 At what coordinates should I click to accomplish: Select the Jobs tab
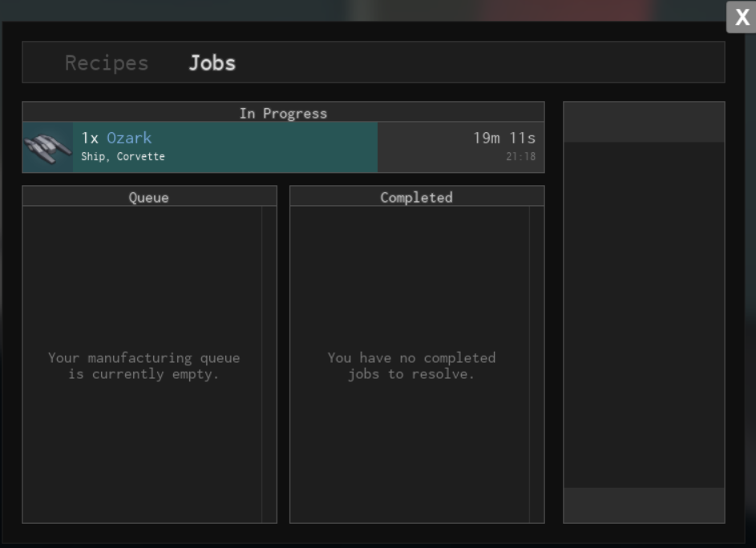(x=212, y=63)
